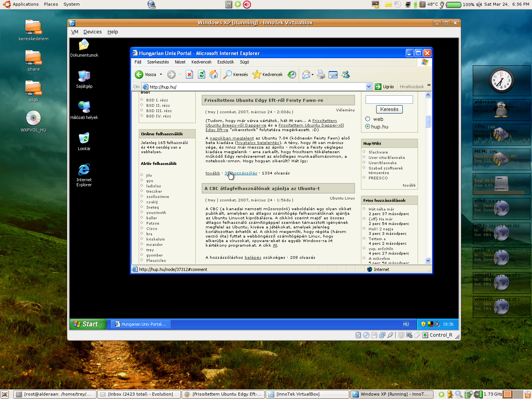Print the current web page

coord(321,74)
